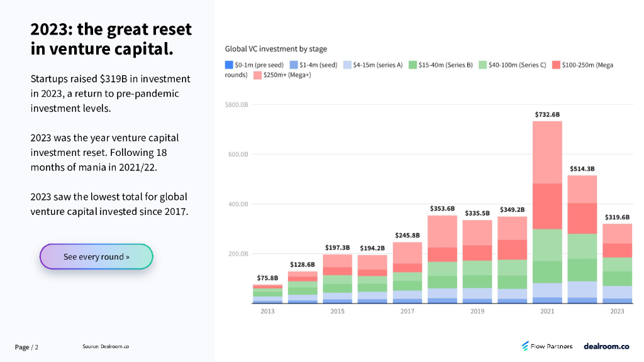Screen dimensions: 644x362
Task: Select the 2021 bar's $732.6B label
Action: tap(547, 114)
